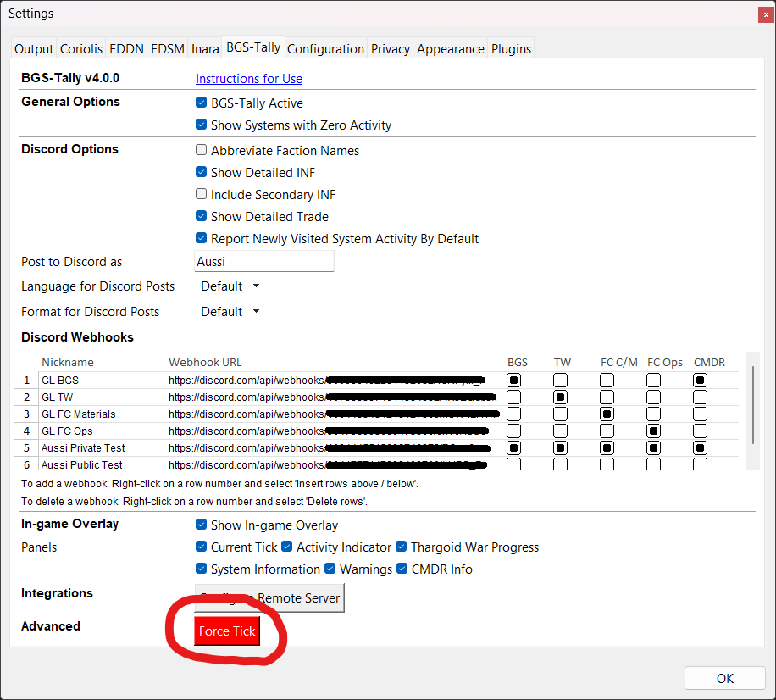Image resolution: width=776 pixels, height=700 pixels.
Task: Enable TW checkbox for GL BGS row
Action: [560, 381]
